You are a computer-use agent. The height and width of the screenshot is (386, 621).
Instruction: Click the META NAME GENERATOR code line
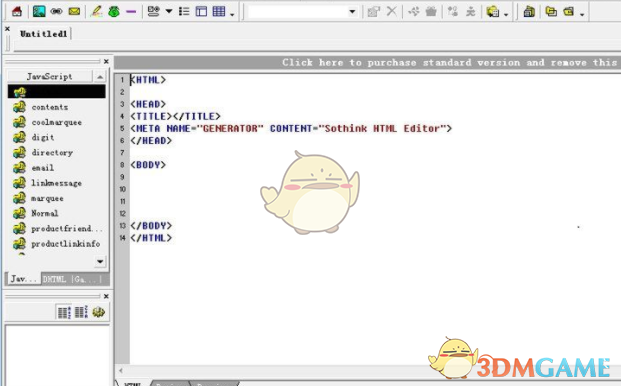tap(291, 129)
